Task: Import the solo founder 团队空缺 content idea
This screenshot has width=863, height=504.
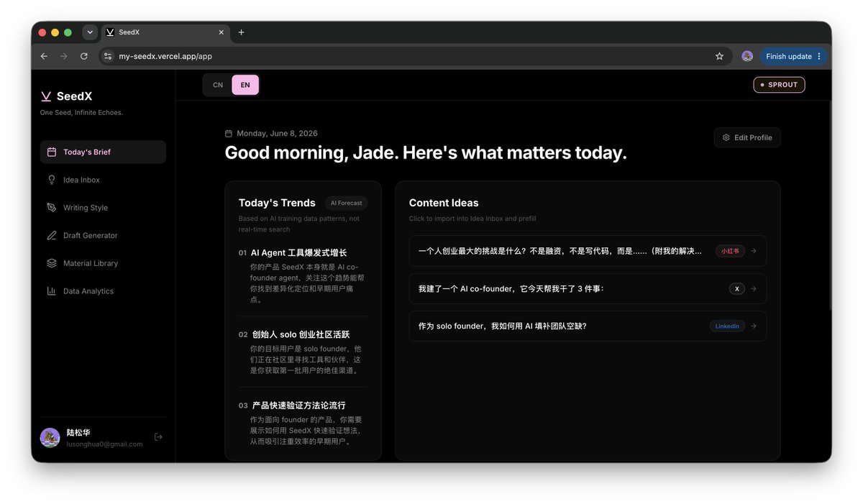Action: pyautogui.click(x=588, y=326)
